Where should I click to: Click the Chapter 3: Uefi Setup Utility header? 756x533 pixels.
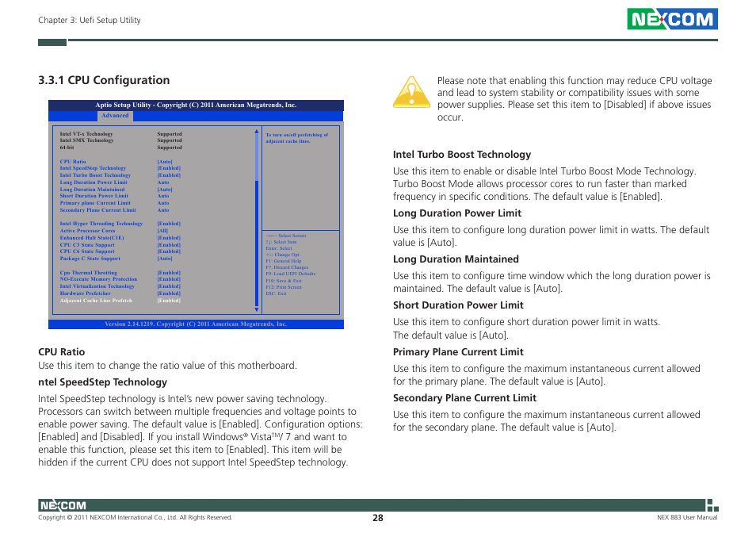(90, 21)
